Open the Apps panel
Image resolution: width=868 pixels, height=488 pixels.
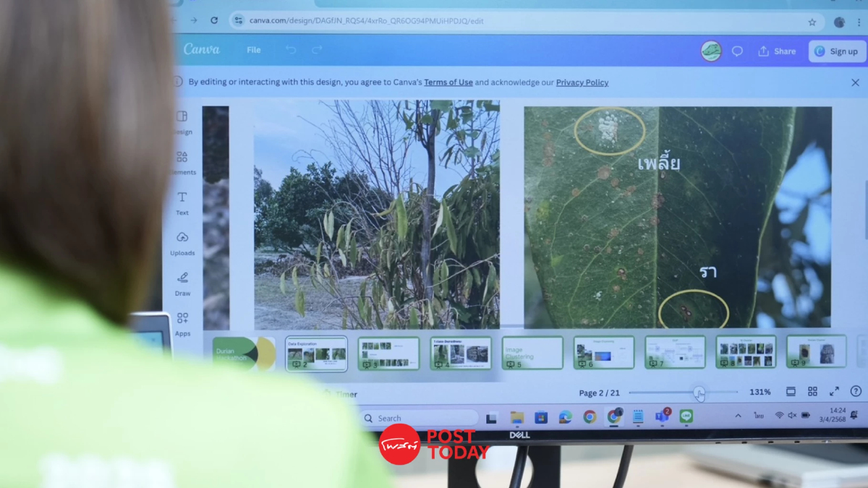click(182, 324)
